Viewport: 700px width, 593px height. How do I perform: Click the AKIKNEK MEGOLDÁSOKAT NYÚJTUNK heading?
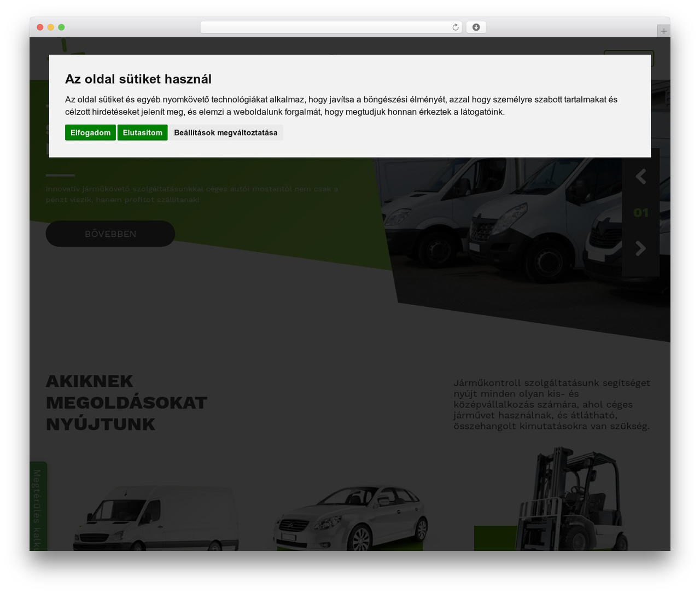(126, 402)
